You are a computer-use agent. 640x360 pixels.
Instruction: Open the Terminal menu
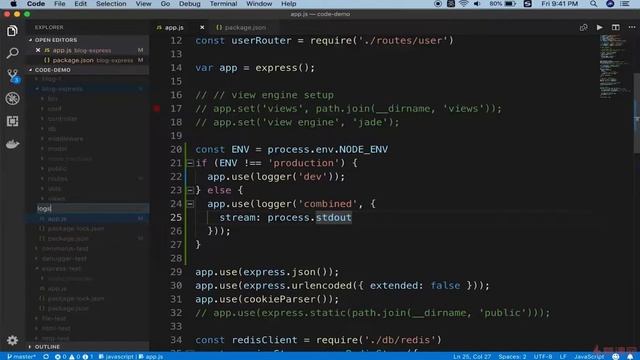(x=223, y=4)
